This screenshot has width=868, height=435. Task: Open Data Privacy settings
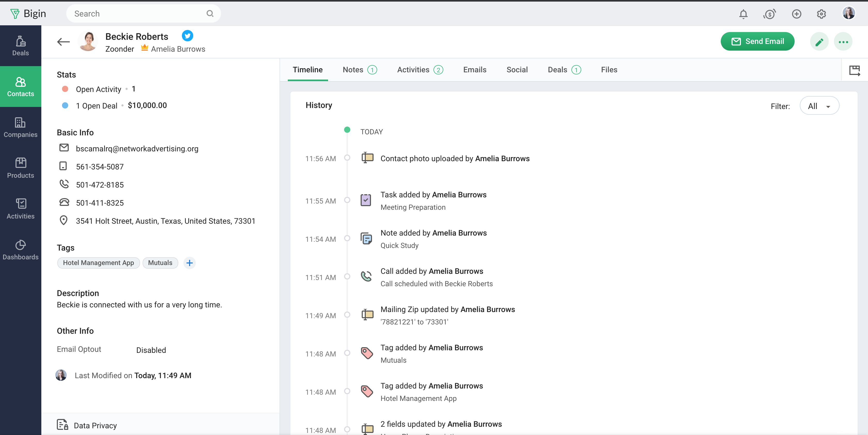click(x=95, y=425)
